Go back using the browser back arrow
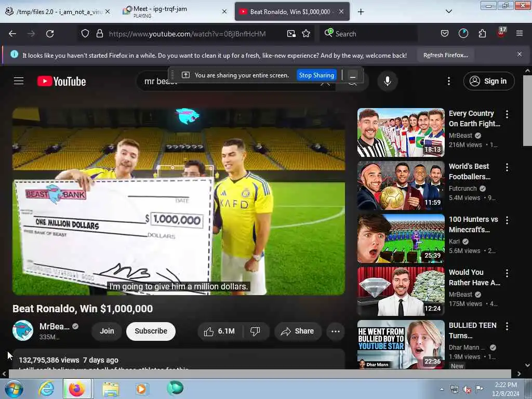The width and height of the screenshot is (532, 399). click(x=12, y=34)
